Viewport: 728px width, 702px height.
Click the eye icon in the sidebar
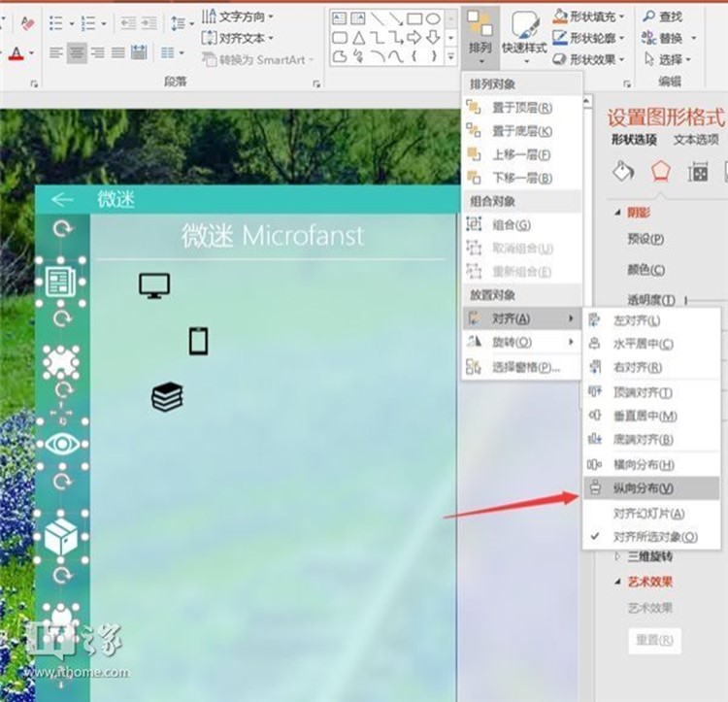pos(63,445)
